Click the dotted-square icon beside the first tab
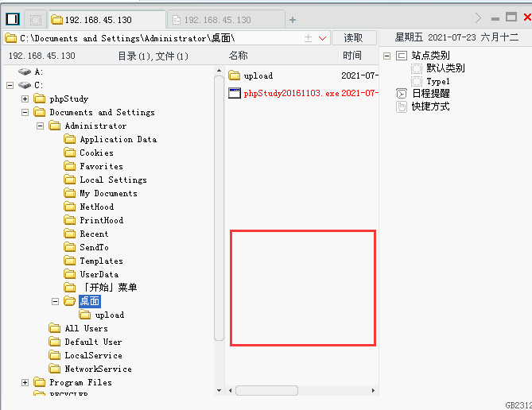The height and width of the screenshot is (410, 532). click(35, 20)
